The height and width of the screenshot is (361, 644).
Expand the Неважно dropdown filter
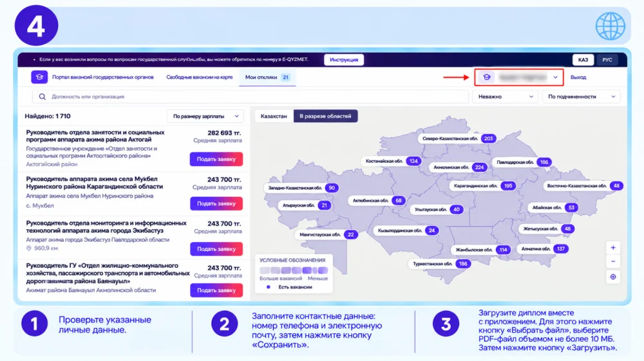click(x=505, y=97)
